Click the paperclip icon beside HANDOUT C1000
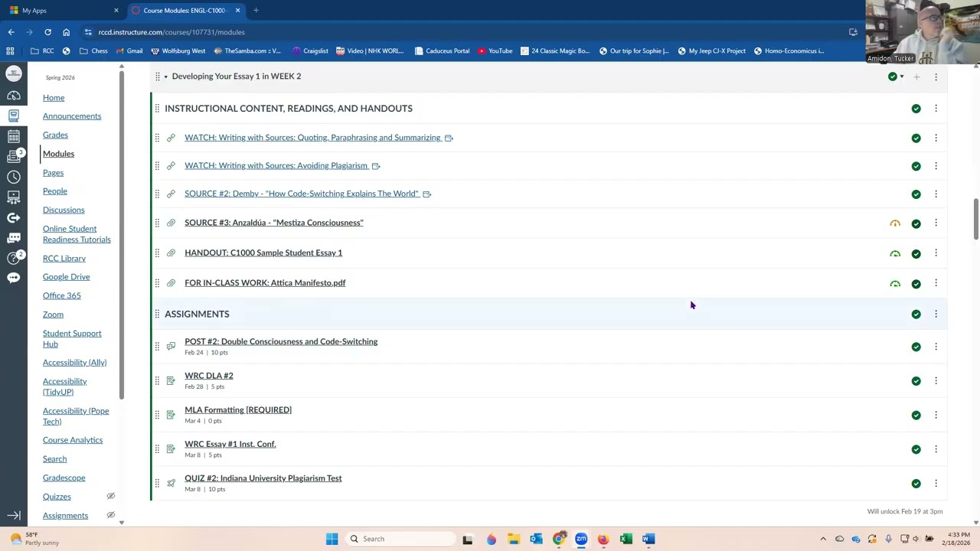 pyautogui.click(x=171, y=253)
